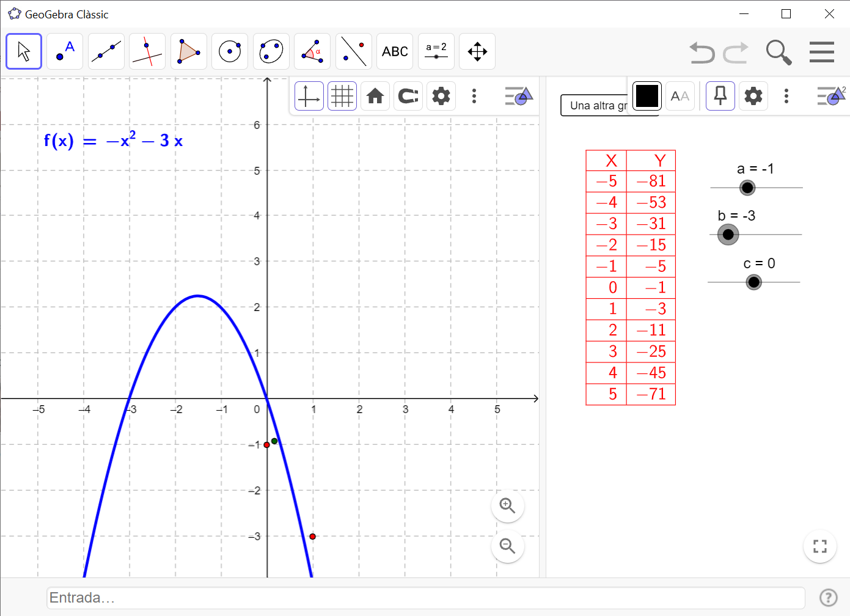Click slider b handle
The height and width of the screenshot is (616, 850).
coord(728,235)
